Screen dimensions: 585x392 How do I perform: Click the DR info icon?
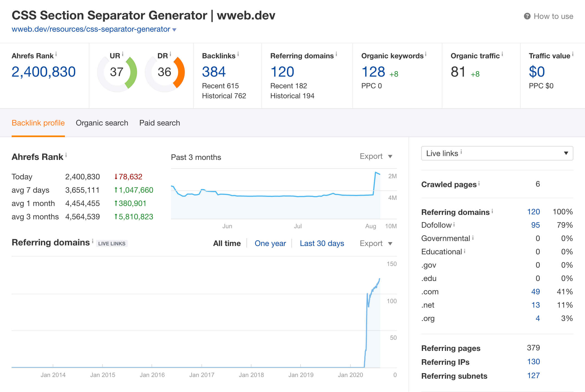point(170,54)
